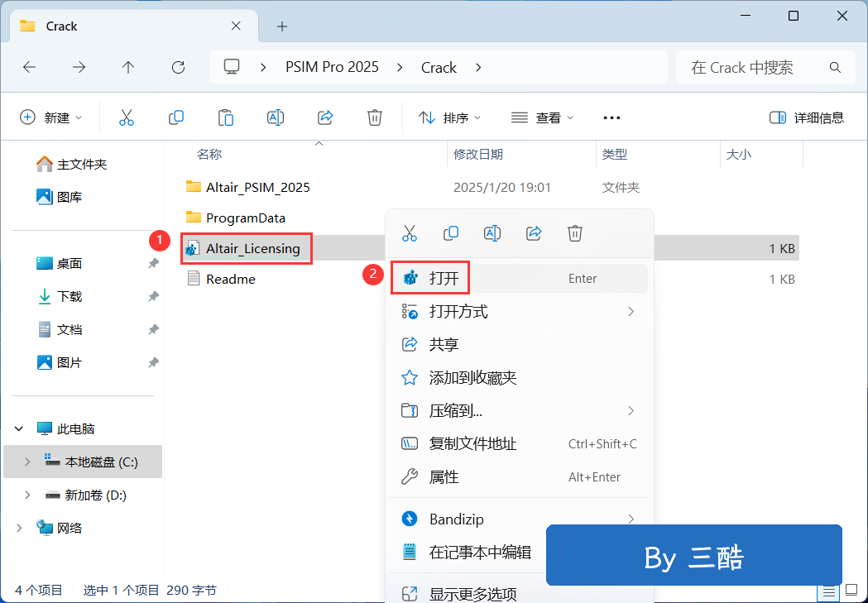The width and height of the screenshot is (868, 603).
Task: Choose 属性 in the context menu
Action: pos(519,477)
